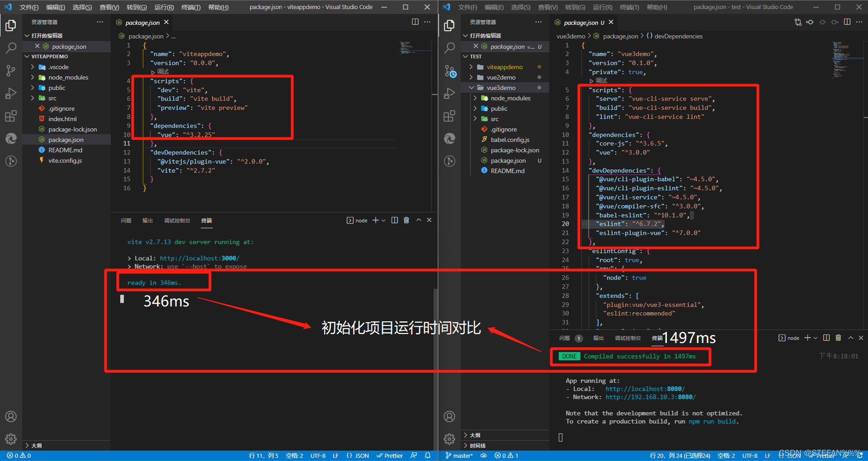Open Manage gear icon in right window
The width and height of the screenshot is (868, 461).
click(449, 439)
